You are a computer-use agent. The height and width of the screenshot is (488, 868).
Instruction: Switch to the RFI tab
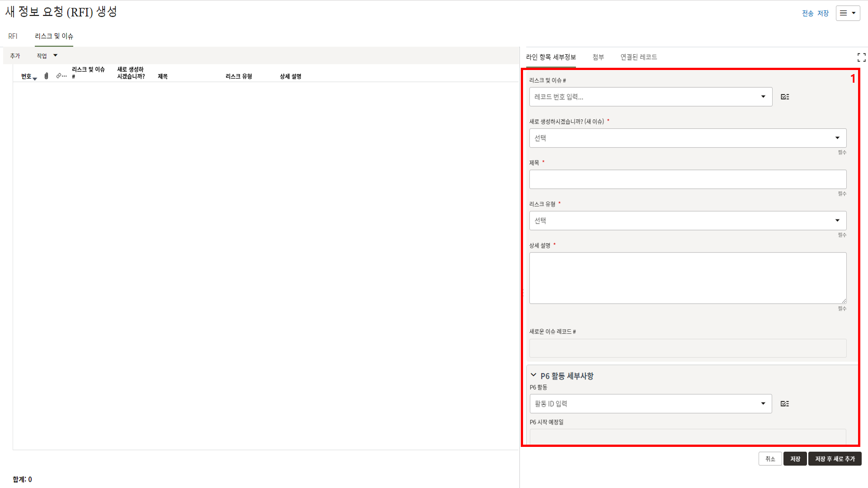coord(13,36)
